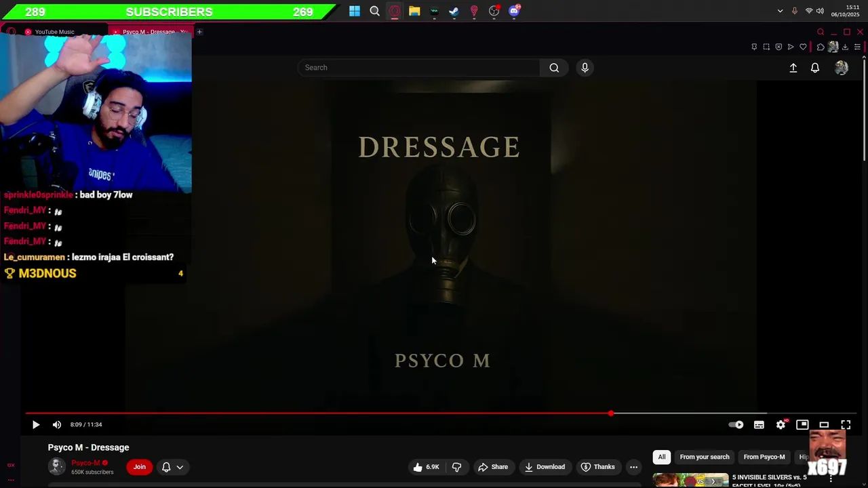Image resolution: width=868 pixels, height=488 pixels.
Task: Select the All filter chip
Action: pyautogui.click(x=662, y=457)
